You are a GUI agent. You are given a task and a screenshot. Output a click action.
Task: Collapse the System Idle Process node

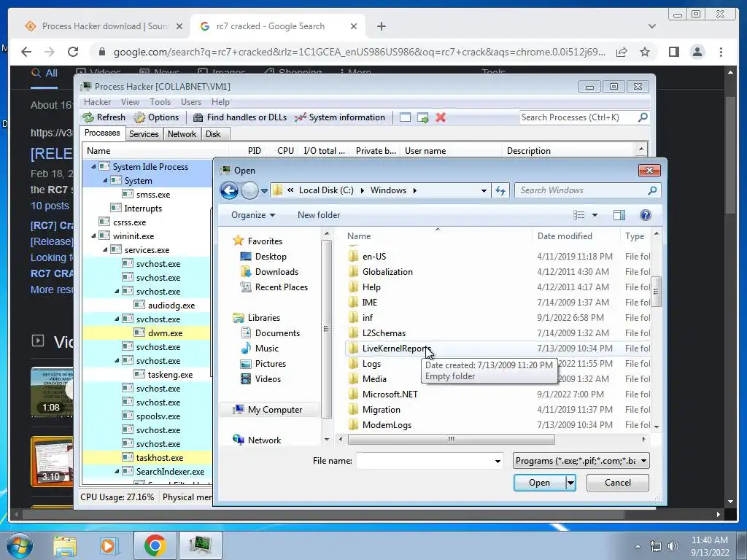click(x=93, y=167)
